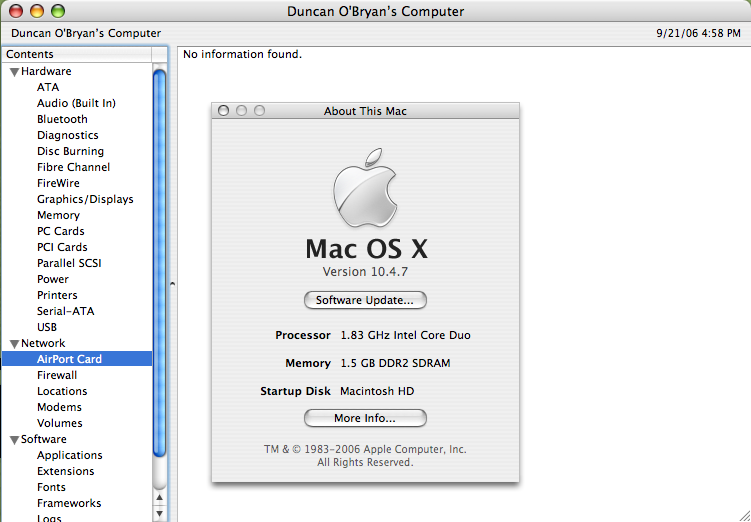Select PC Cards entry
This screenshot has width=751, height=522.
(60, 231)
